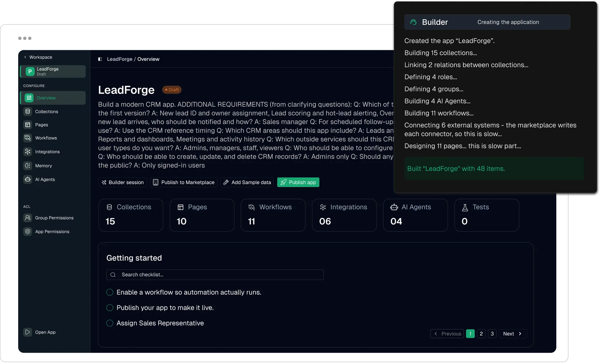Click the green P LeadForge app avatar
This screenshot has height=364, width=600.
[x=30, y=71]
